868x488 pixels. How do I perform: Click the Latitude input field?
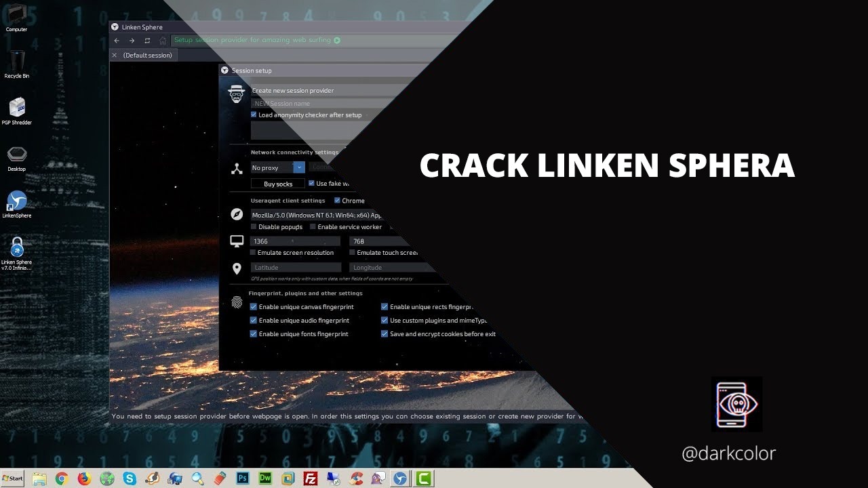pos(296,268)
